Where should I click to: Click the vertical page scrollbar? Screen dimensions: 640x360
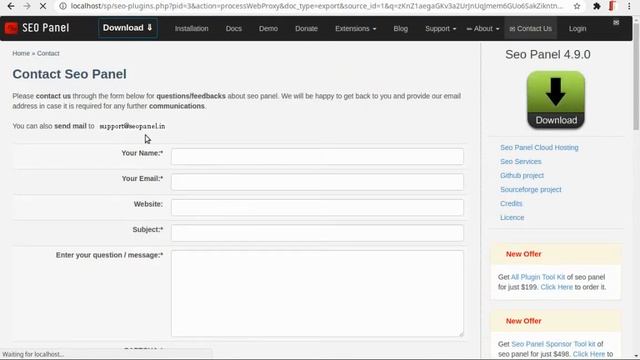(x=636, y=76)
